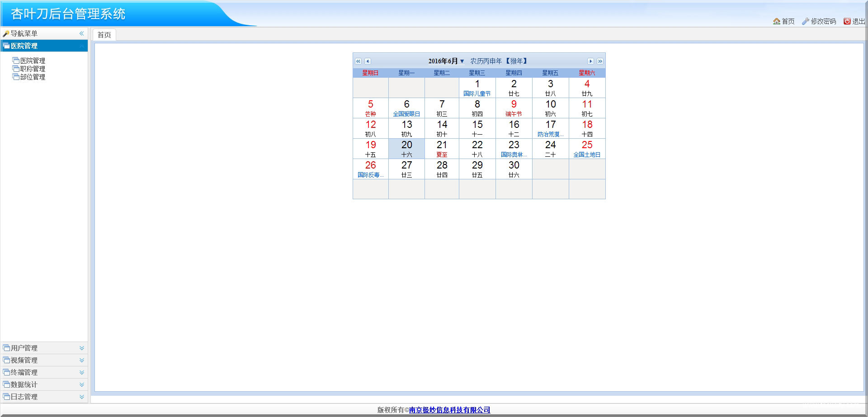Expand the 终端管理 section
The image size is (868, 417).
pos(82,372)
